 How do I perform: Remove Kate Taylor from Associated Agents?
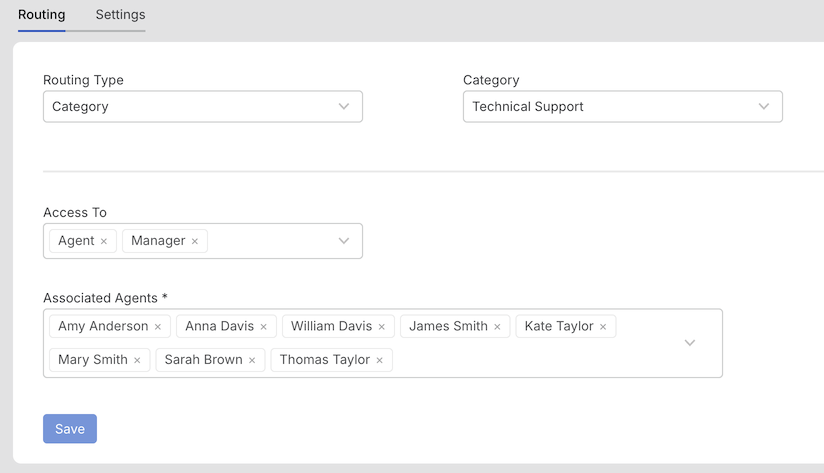coord(603,327)
